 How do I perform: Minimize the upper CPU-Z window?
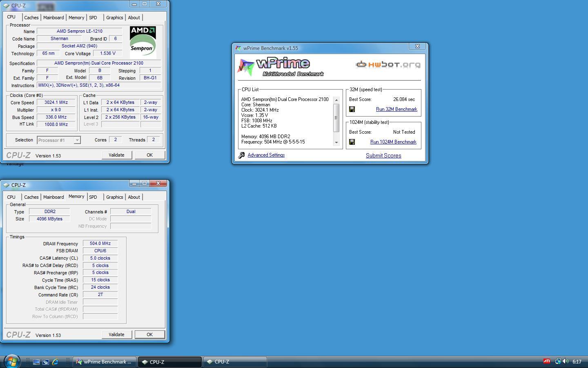click(x=134, y=4)
